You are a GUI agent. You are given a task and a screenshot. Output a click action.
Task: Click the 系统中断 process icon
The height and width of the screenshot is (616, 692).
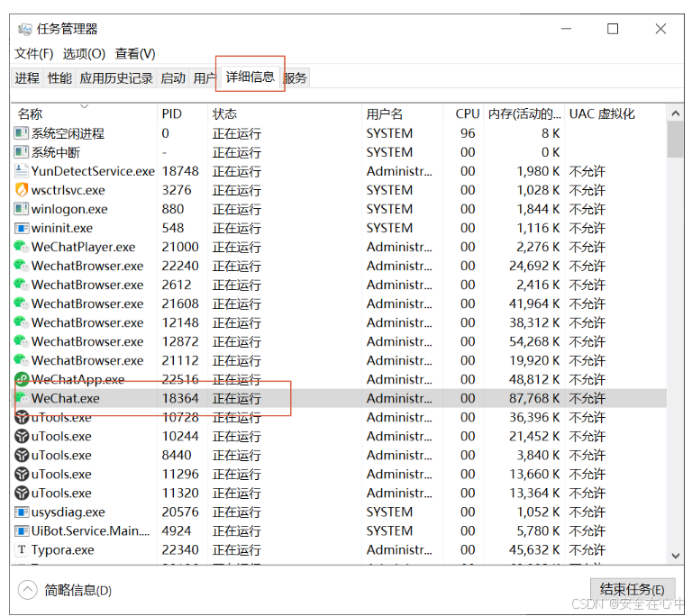pyautogui.click(x=22, y=152)
